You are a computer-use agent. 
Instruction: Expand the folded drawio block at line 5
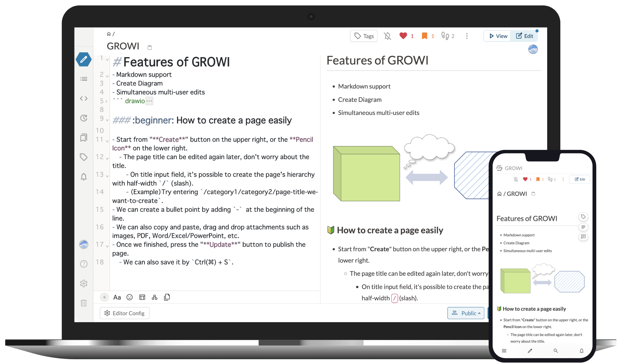pos(106,101)
